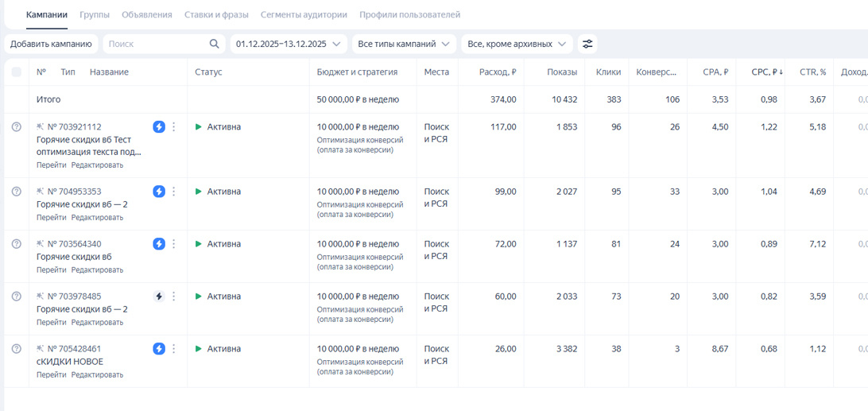
Task: Click Перейти link under СКИДКИ НОВОЕ
Action: 51,374
